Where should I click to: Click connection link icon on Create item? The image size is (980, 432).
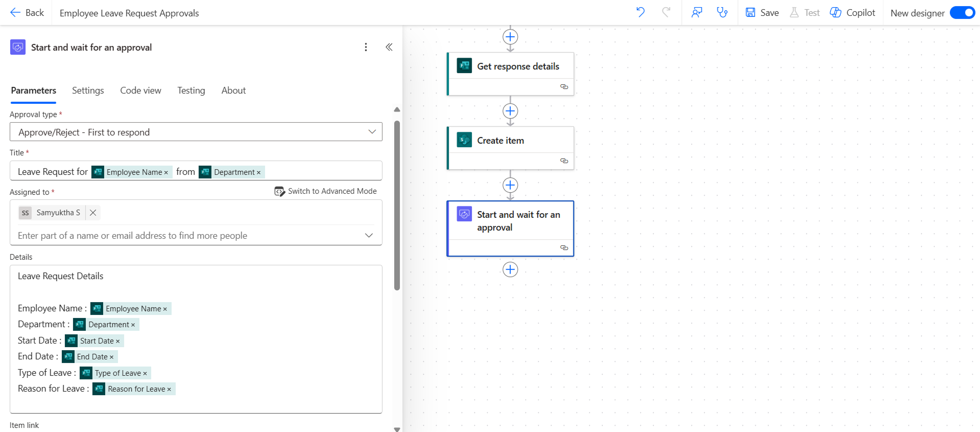[x=564, y=161]
